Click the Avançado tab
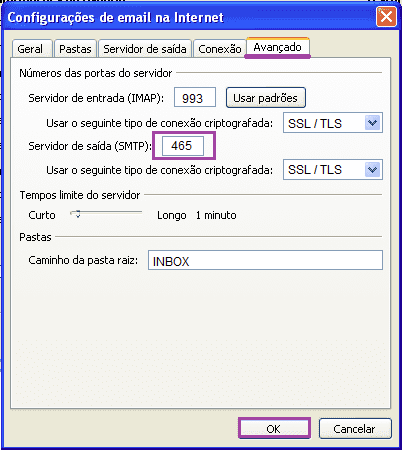This screenshot has width=402, height=450. pos(277,47)
